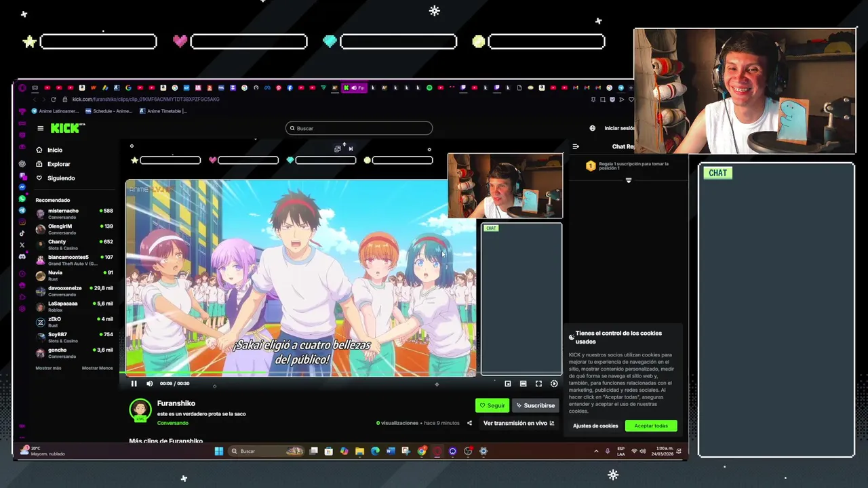Open Nuvia recommended channel

(75, 275)
